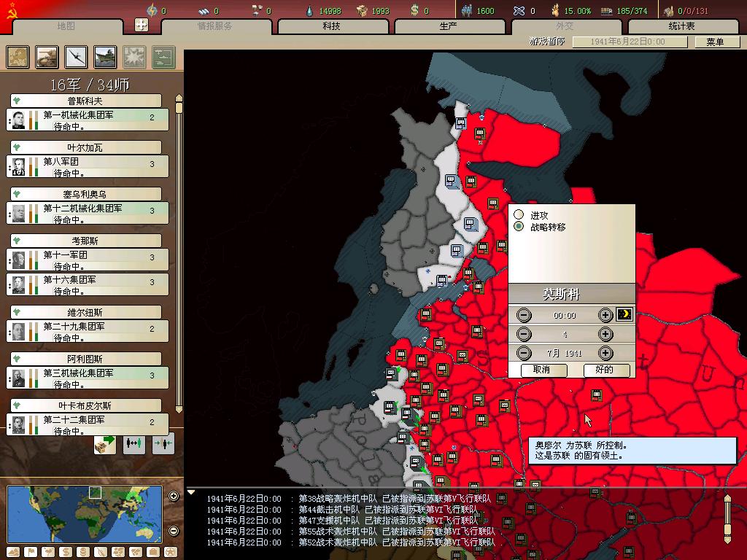Screen dimensions: 747x560
Task: Click the merge units inward-arrows icon
Action: (x=163, y=444)
